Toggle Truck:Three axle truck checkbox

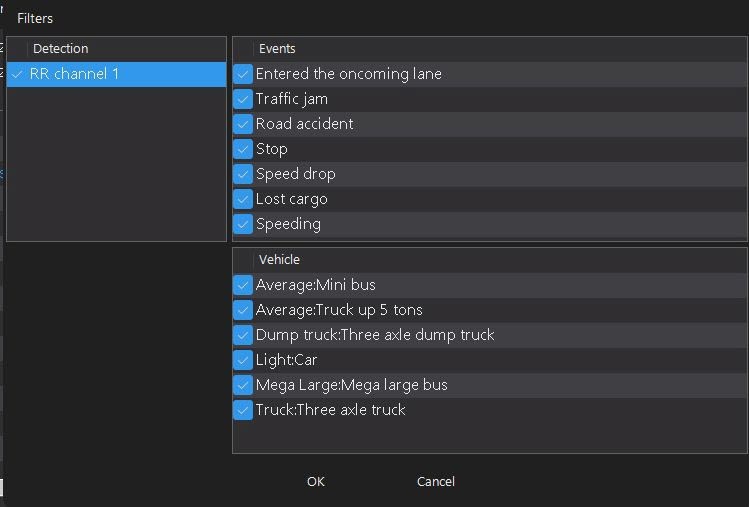[243, 410]
